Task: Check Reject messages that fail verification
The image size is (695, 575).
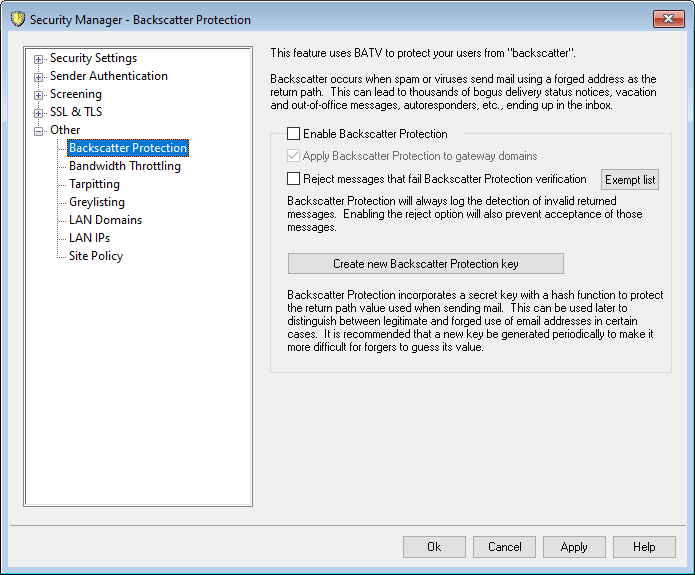Action: pos(293,179)
